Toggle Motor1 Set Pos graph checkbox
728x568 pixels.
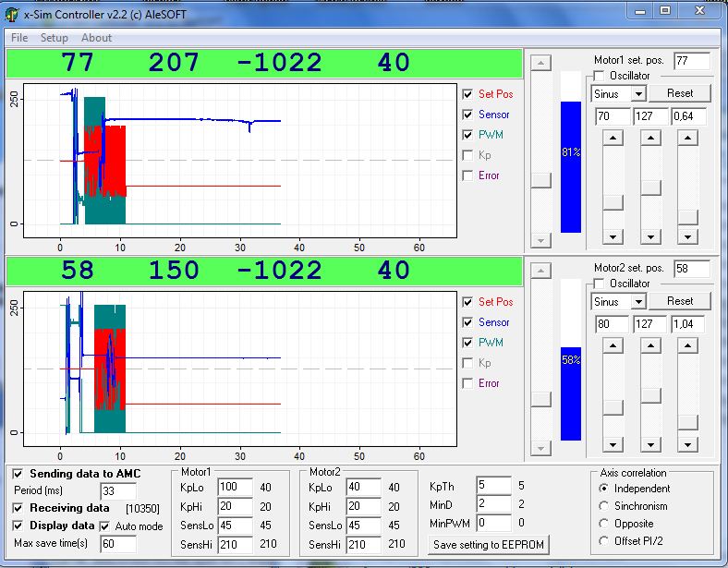[x=467, y=94]
